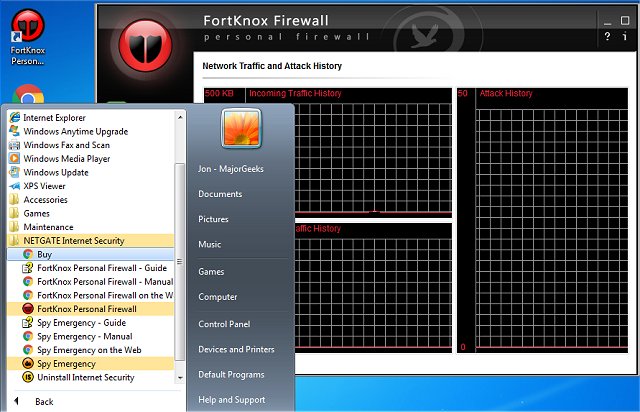Open Devices and Printers

236,350
